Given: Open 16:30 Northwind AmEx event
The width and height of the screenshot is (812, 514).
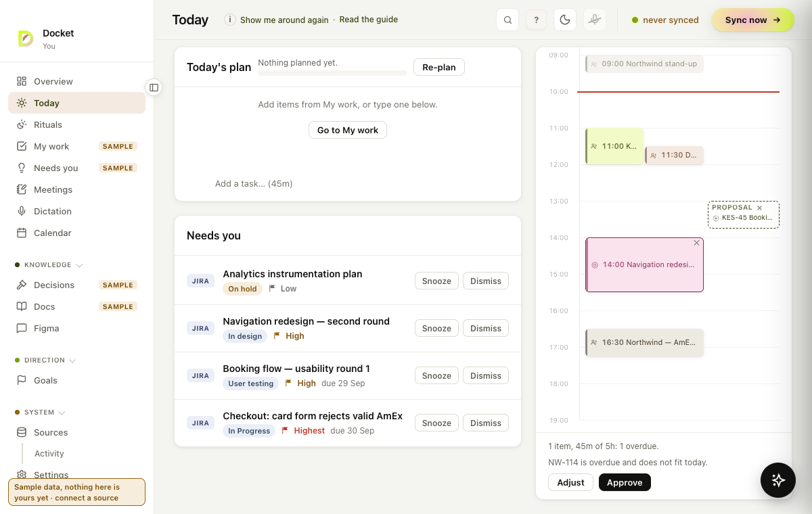Looking at the screenshot, I should tap(644, 342).
